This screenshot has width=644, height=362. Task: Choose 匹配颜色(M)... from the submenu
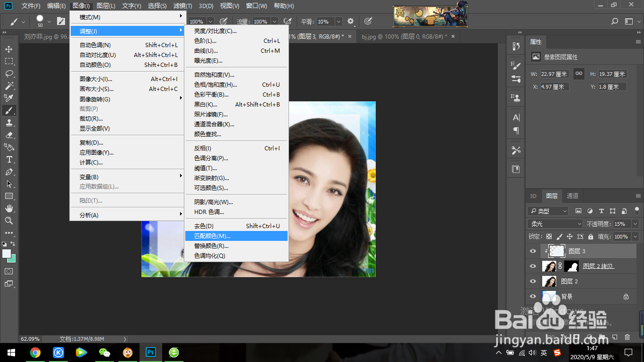pyautogui.click(x=236, y=236)
